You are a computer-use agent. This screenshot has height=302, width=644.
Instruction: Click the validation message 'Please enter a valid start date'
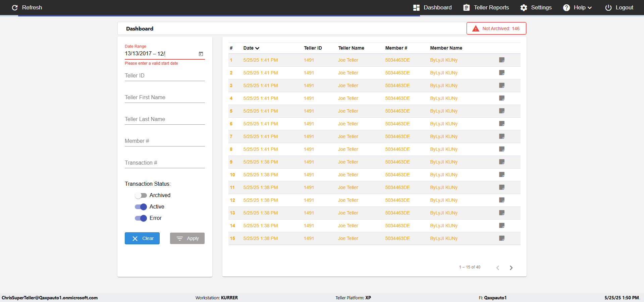(151, 63)
